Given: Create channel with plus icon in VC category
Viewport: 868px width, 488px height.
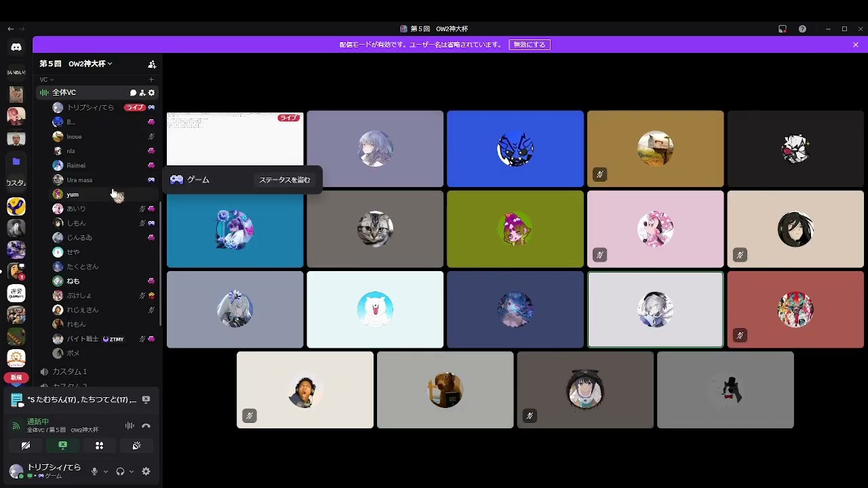Looking at the screenshot, I should point(151,80).
